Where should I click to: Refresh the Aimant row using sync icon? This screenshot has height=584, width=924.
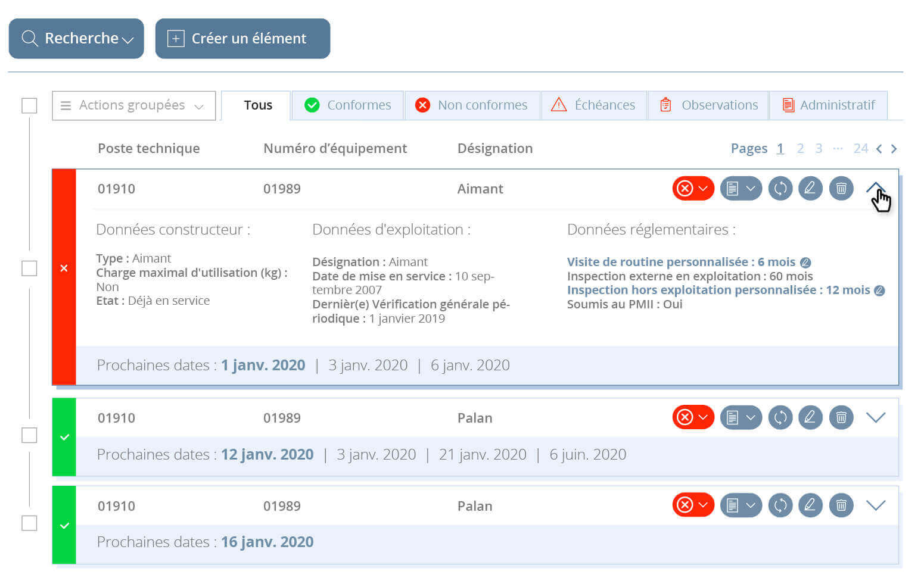[780, 189]
